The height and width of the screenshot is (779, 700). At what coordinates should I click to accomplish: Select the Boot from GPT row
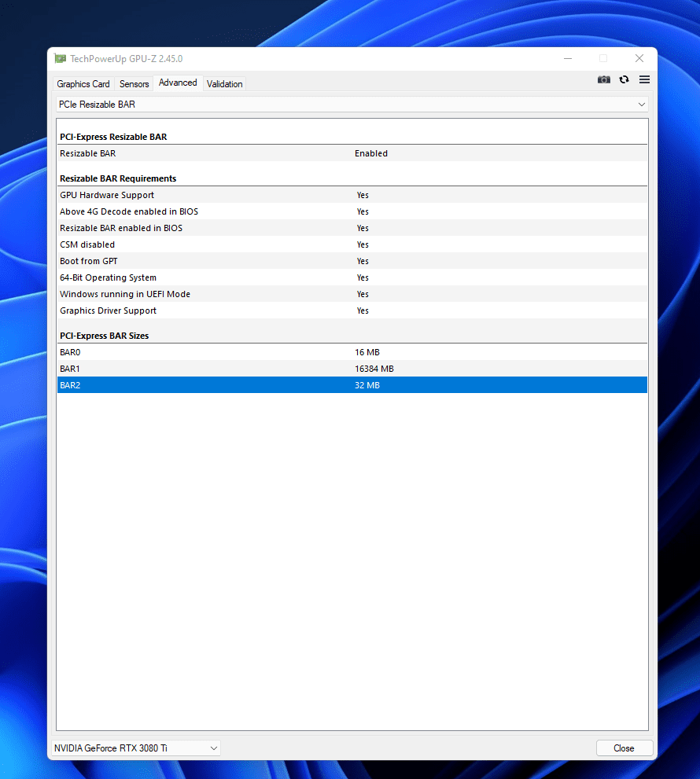(x=352, y=261)
